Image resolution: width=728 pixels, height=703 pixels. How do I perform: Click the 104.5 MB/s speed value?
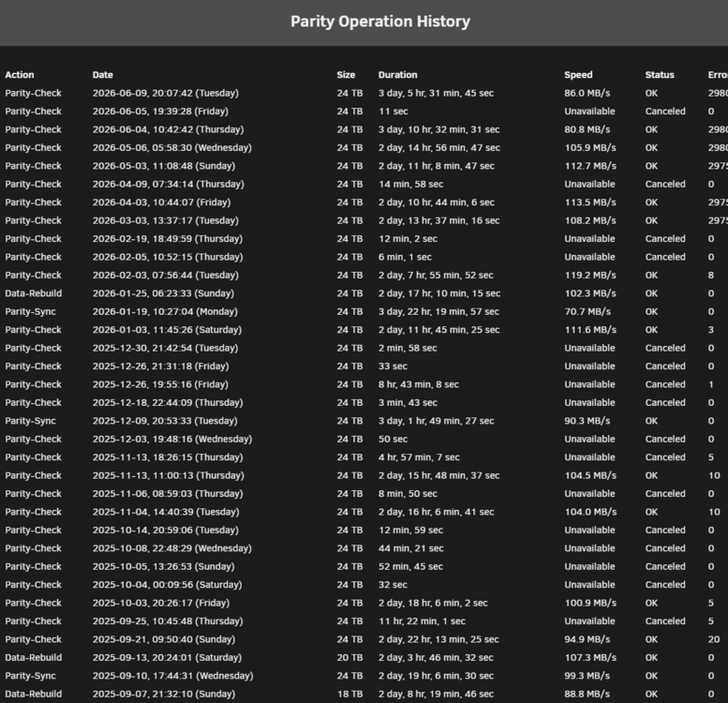[x=590, y=475]
